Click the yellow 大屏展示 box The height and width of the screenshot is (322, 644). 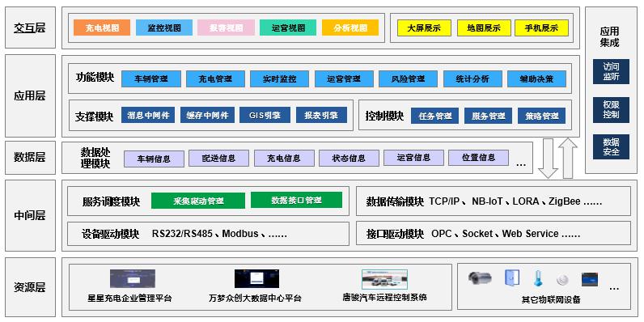[424, 28]
